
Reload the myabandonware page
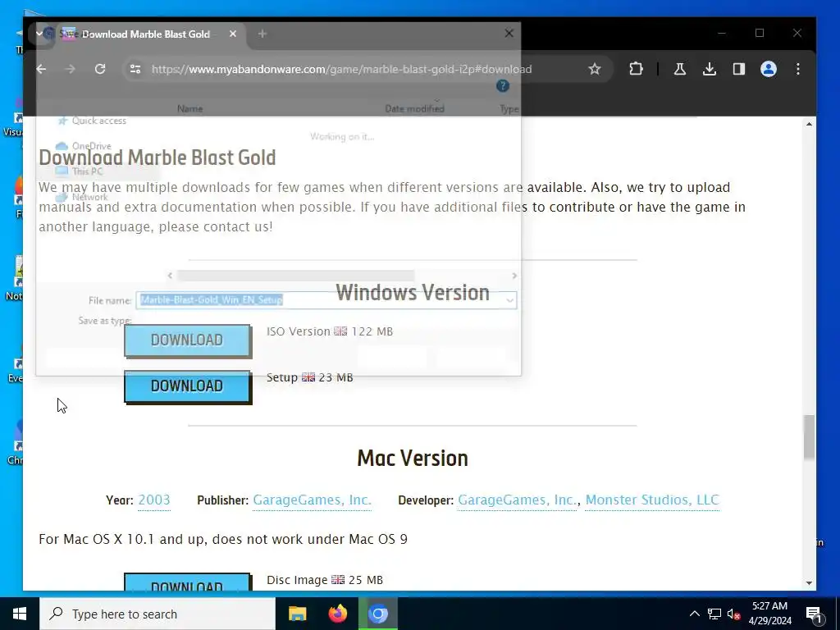(x=99, y=69)
